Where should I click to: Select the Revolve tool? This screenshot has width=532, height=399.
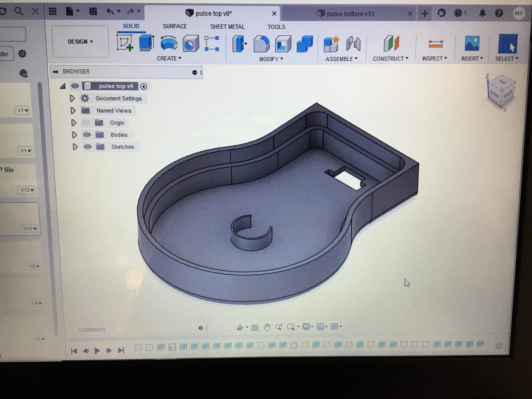pyautogui.click(x=169, y=43)
